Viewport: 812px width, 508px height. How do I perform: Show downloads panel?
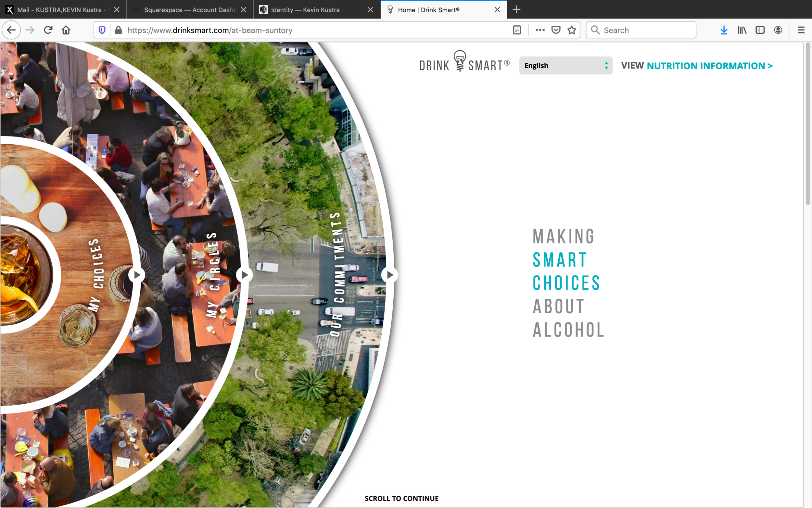pyautogui.click(x=724, y=30)
